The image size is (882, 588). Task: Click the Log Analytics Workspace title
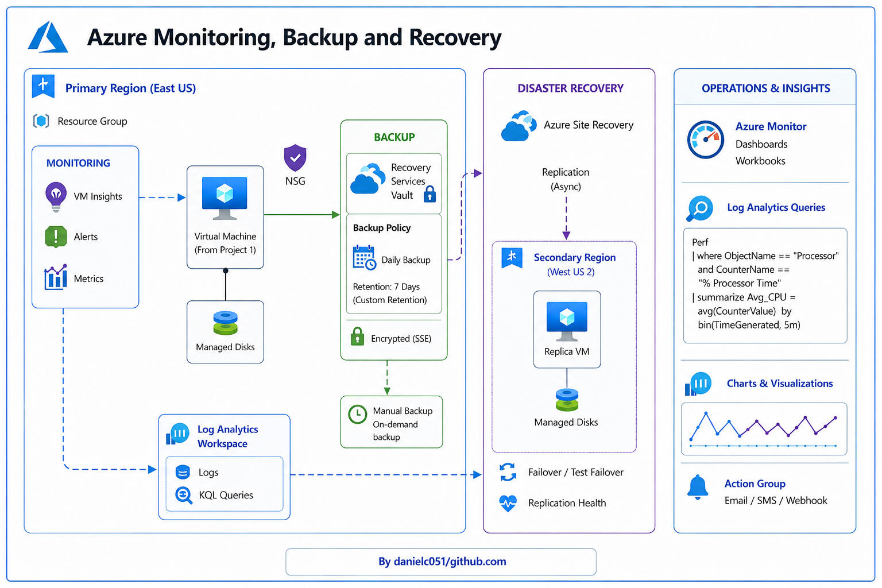click(227, 436)
